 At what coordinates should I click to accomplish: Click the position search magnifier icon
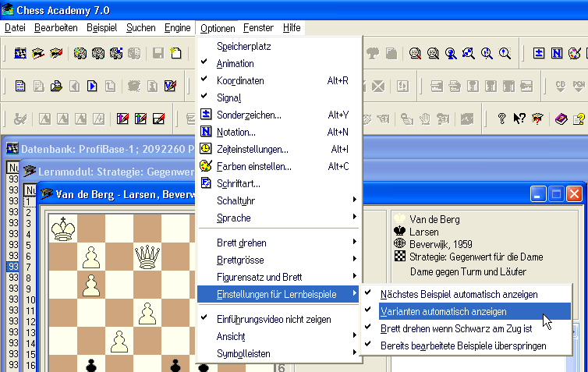[469, 54]
